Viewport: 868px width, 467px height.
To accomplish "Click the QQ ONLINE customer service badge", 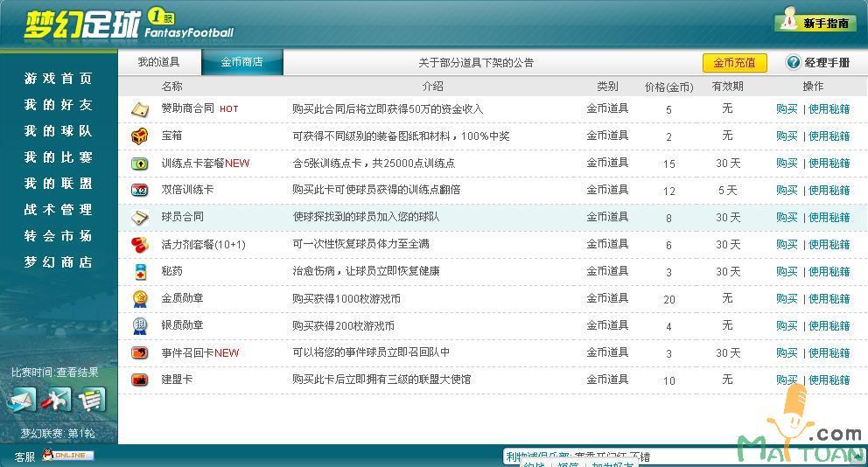I will click(67, 456).
